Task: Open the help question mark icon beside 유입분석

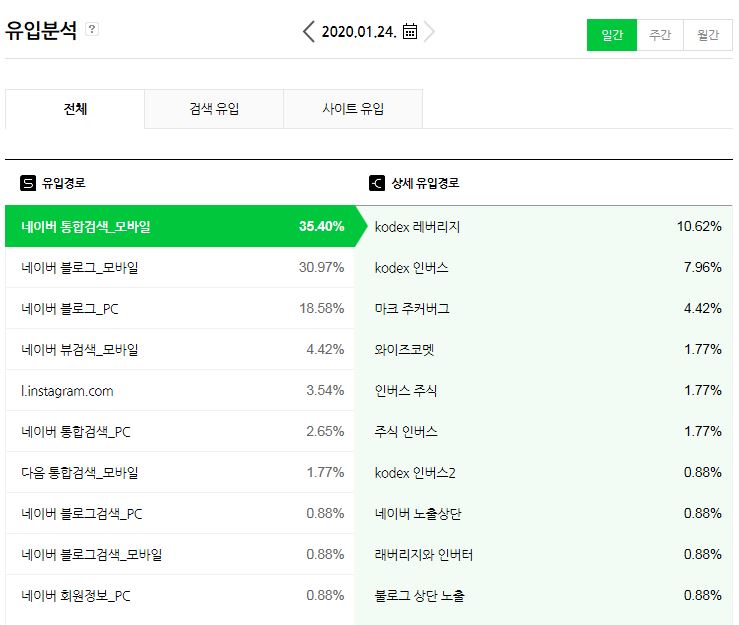Action: click(92, 29)
